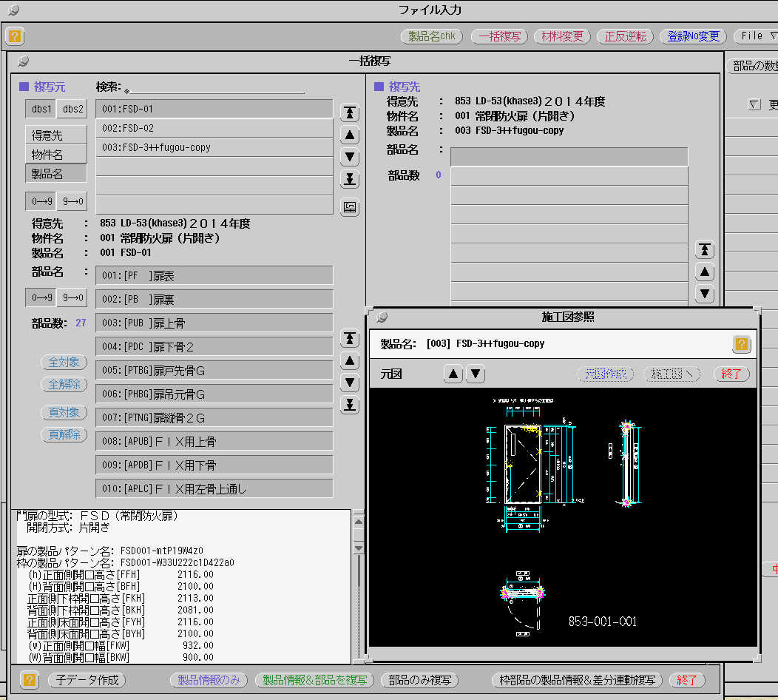Click red 終了 button in bottom bar
This screenshot has width=778, height=700.
[687, 679]
